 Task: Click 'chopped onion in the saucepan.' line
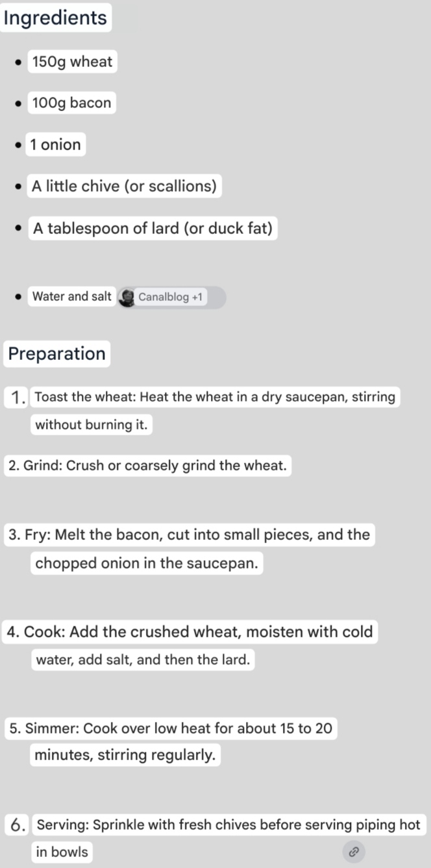(147, 563)
